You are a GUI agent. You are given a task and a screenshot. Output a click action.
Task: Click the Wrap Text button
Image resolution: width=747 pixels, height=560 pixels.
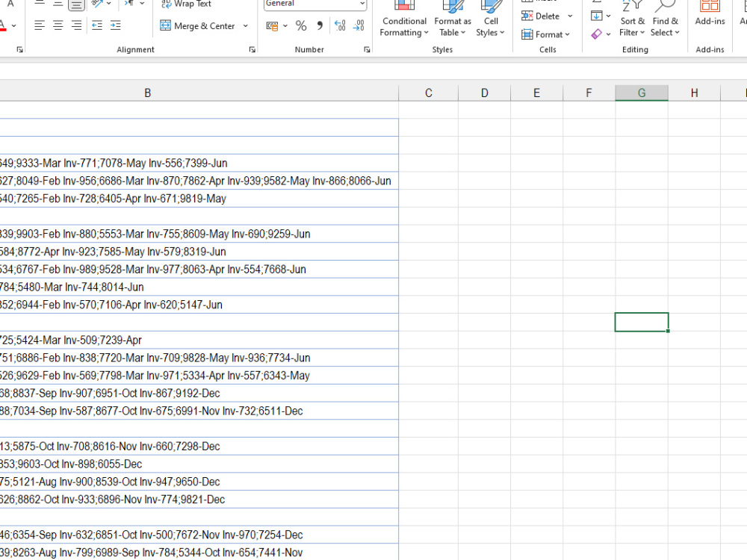click(x=186, y=4)
